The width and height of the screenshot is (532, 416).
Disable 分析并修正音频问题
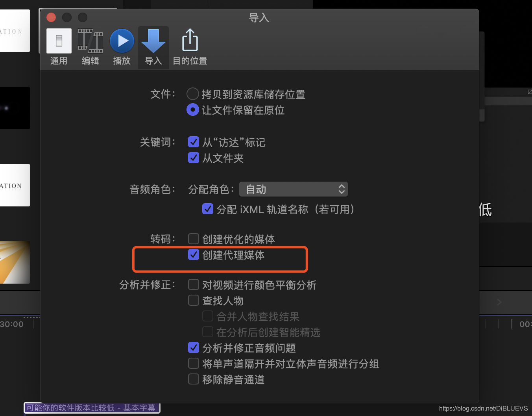click(193, 347)
